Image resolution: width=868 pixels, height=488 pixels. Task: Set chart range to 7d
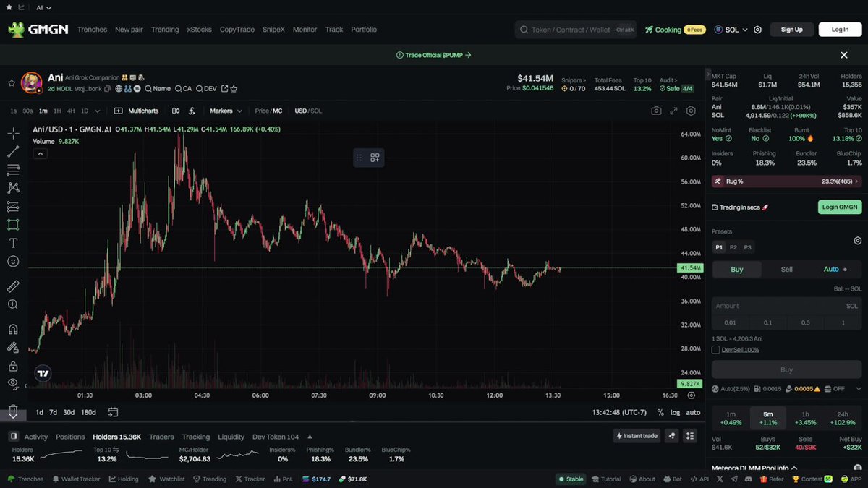[x=53, y=412]
